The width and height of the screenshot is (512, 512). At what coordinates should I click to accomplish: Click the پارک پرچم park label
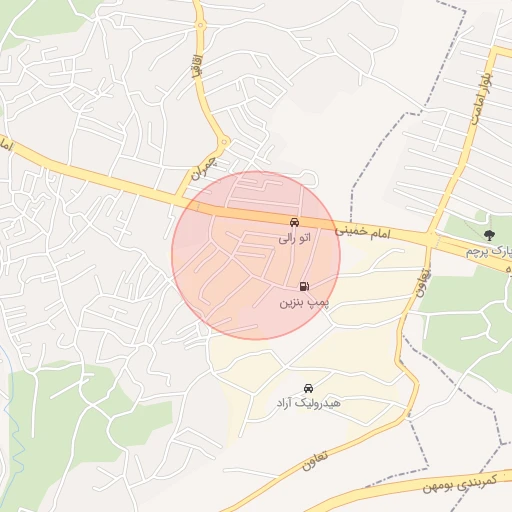(x=488, y=252)
